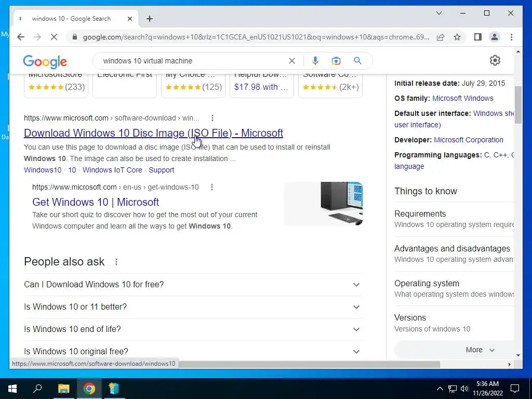Open the Windows IoT Core sitelink
Viewport: 532px width, 399px height.
coord(112,170)
